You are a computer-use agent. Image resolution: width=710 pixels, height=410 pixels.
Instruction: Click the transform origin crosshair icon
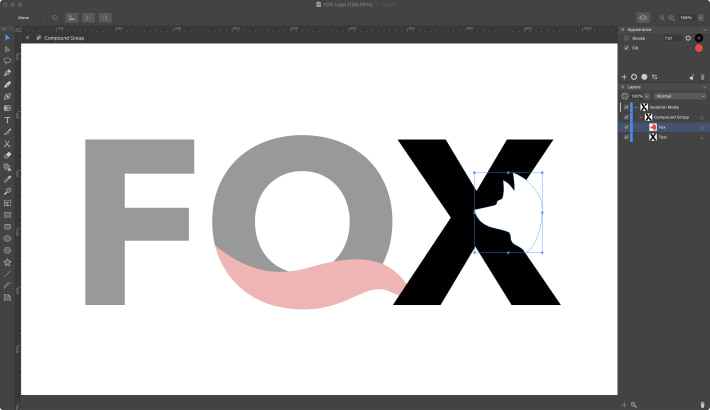[x=54, y=18]
